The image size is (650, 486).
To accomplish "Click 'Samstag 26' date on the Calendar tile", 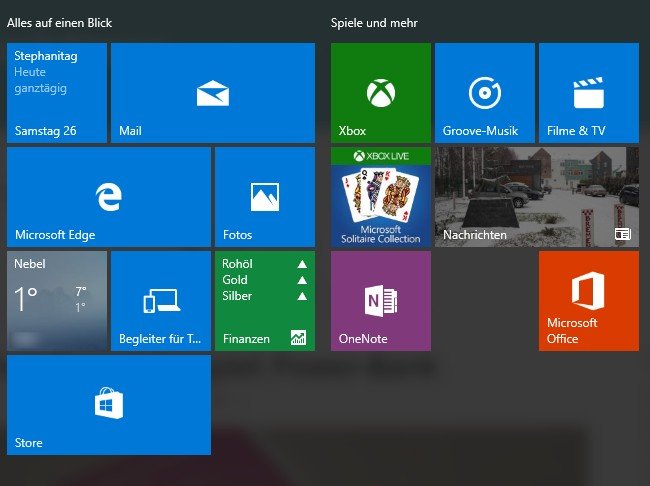I will pyautogui.click(x=46, y=131).
